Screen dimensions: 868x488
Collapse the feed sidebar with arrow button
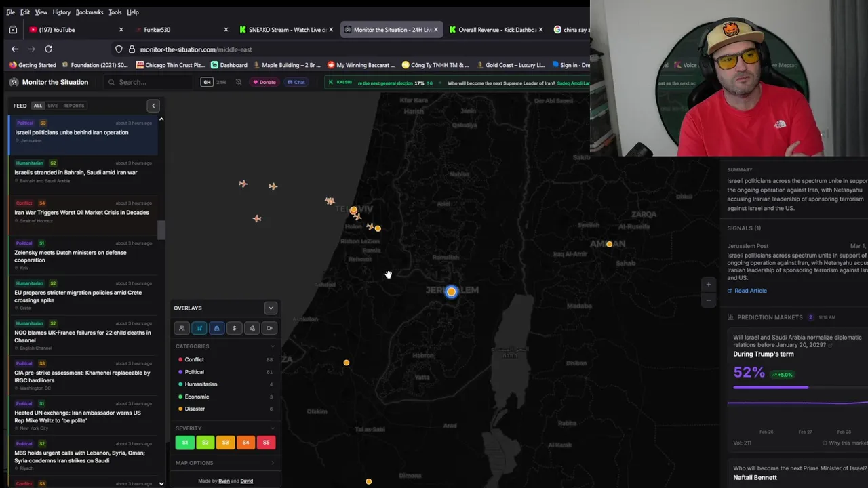point(153,106)
